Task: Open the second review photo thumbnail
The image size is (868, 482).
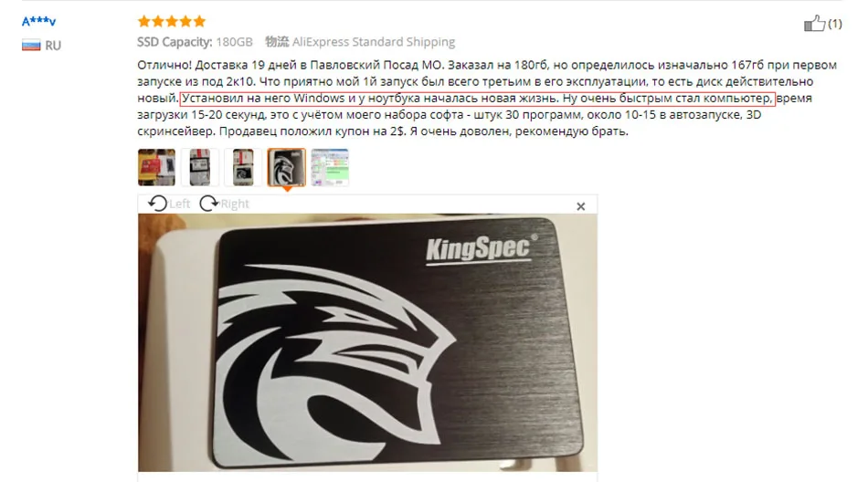Action: coord(200,167)
